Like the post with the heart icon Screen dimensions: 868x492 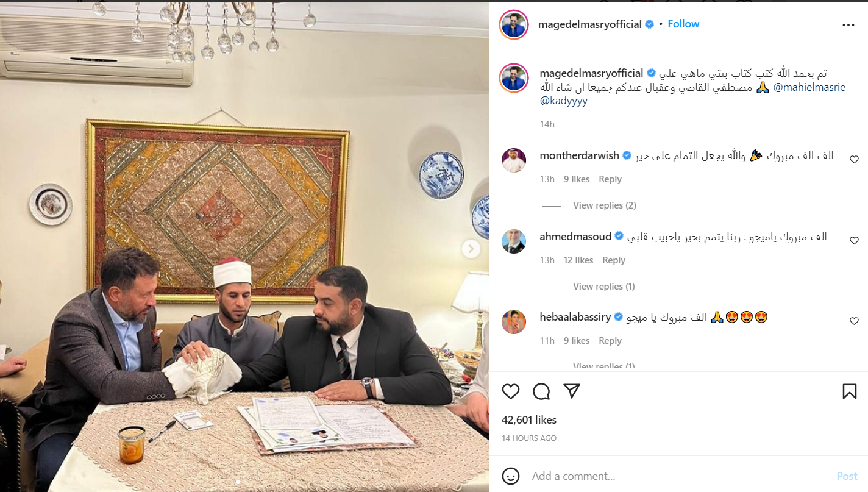coord(511,391)
